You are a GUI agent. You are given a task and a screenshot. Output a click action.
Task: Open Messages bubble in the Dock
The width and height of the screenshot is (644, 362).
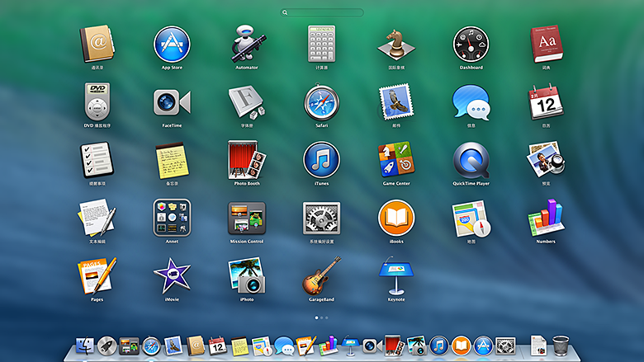coord(284,346)
